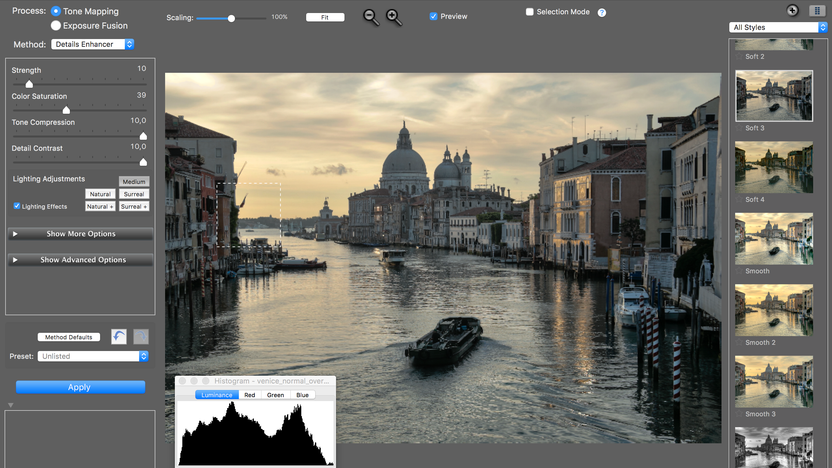Choose Natural lighting adjustment
Screen dimensions: 832x468
(100, 194)
